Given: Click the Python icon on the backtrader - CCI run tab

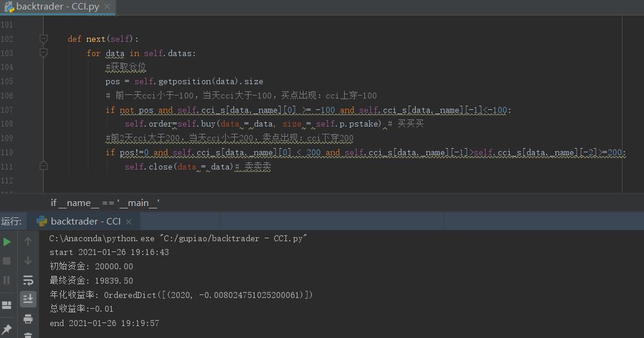Looking at the screenshot, I should (42, 222).
